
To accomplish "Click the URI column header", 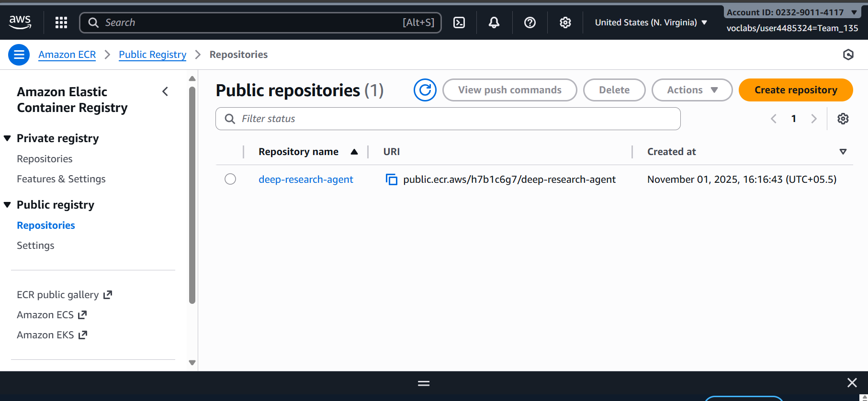I will point(391,152).
